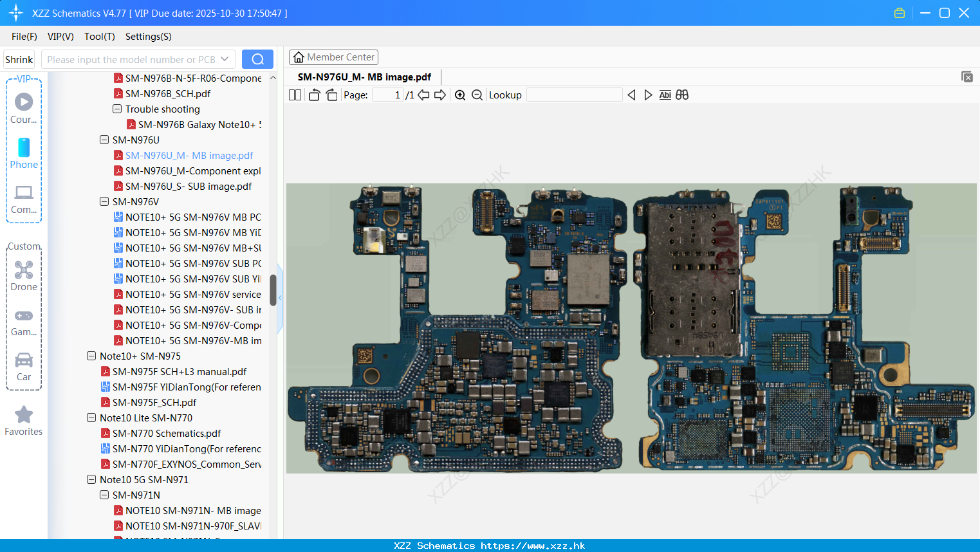The height and width of the screenshot is (552, 980).
Task: Open SM-N976B Galaxy Note10+ troubleshooting file
Action: [x=194, y=124]
